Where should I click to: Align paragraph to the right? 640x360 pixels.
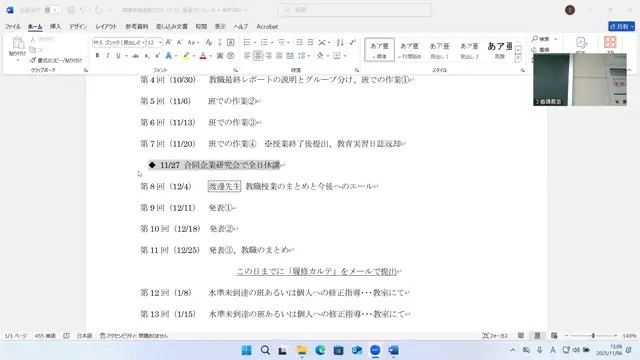pyautogui.click(x=269, y=56)
